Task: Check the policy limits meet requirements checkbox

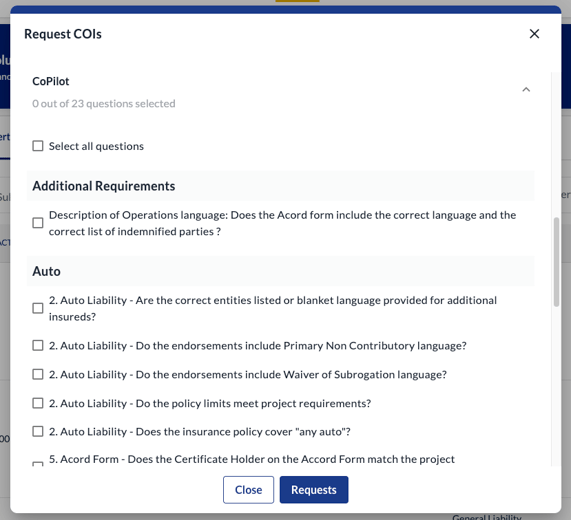Action: 38,403
